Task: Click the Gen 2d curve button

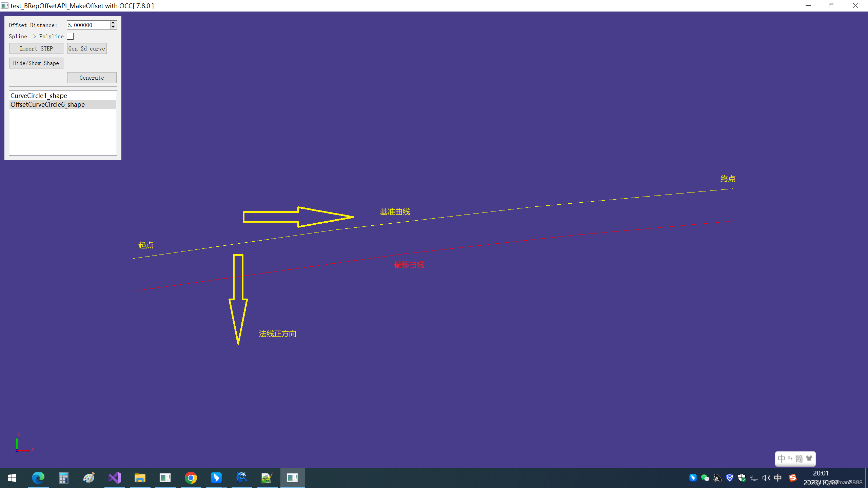Action: [86, 48]
